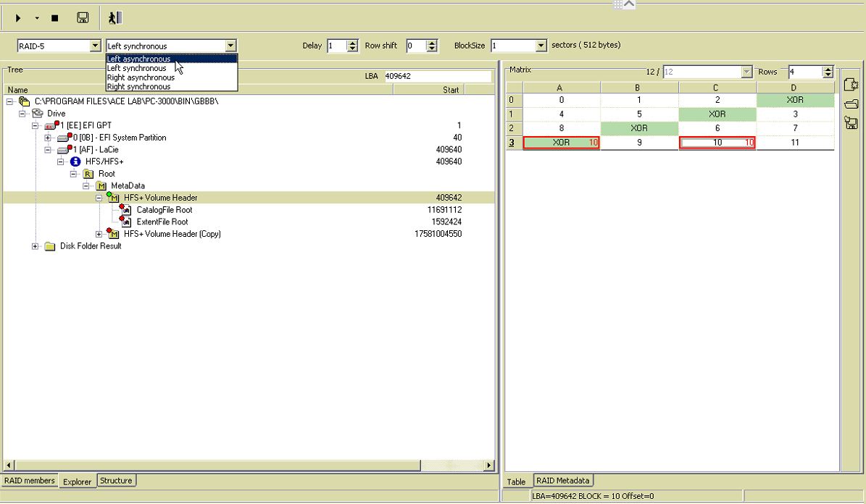The width and height of the screenshot is (866, 504).
Task: Collapse the 1 [EE] EFI GPT node
Action: [x=36, y=126]
